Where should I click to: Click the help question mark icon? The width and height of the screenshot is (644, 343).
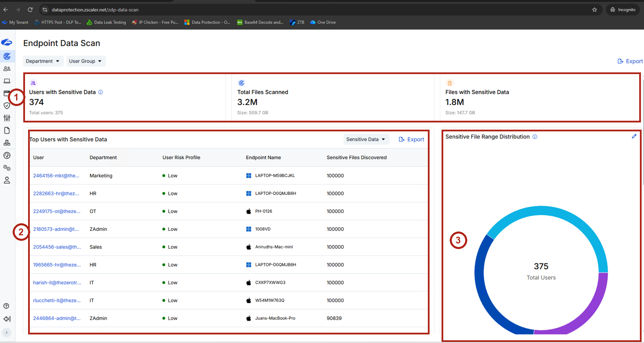(6, 306)
